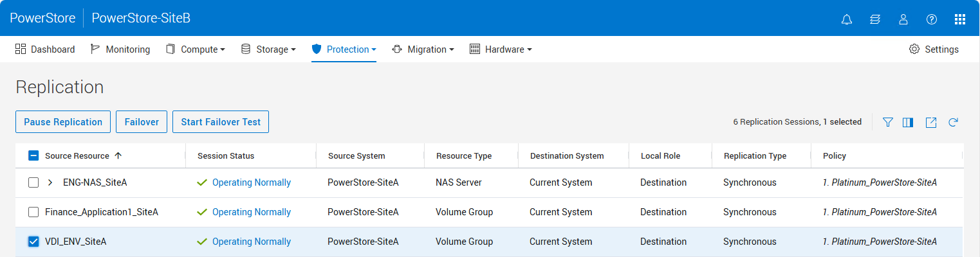Open the apps grid icon
The width and height of the screenshot is (980, 257).
(x=960, y=19)
